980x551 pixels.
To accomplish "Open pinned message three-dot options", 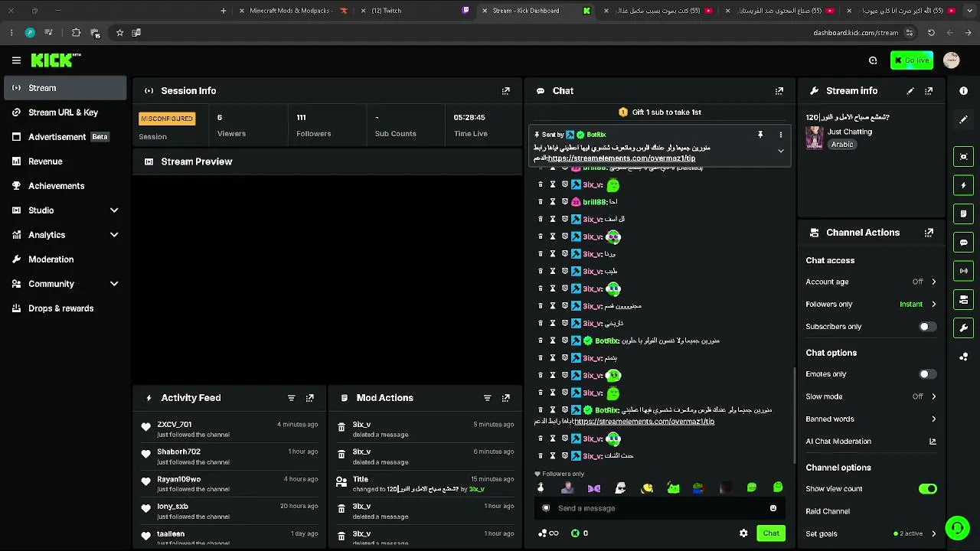I will pyautogui.click(x=781, y=135).
